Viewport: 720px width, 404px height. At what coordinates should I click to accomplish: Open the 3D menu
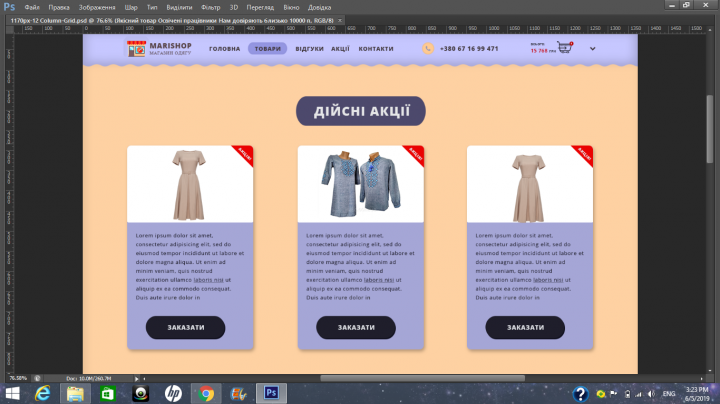[x=234, y=7]
